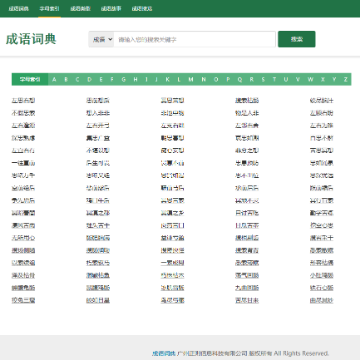Open the idiom 左右逢源
Image resolution: width=360 pixels, height=360 pixels.
23,126
